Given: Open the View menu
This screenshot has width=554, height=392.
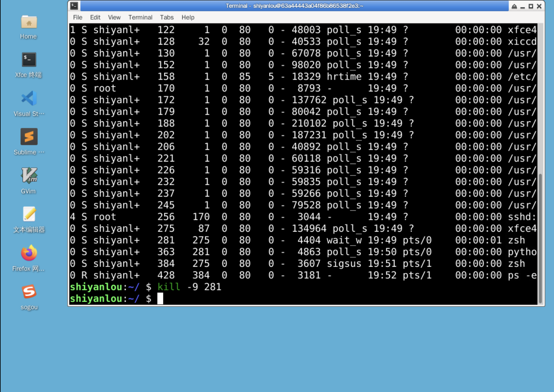Looking at the screenshot, I should (x=114, y=17).
